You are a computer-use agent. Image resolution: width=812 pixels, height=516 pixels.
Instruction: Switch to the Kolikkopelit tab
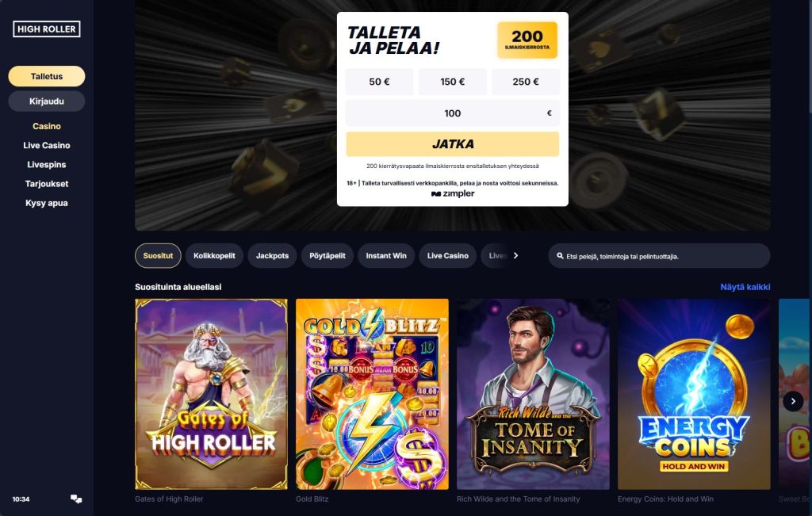pos(214,256)
